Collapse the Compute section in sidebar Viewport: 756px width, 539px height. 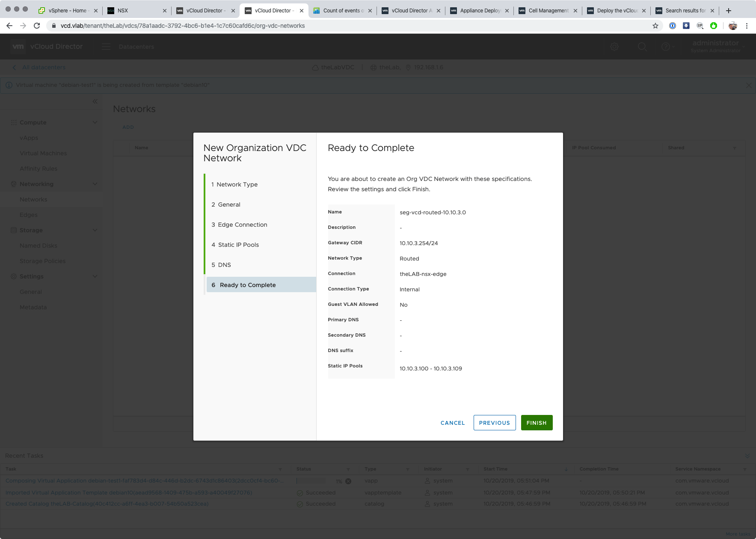pos(95,122)
